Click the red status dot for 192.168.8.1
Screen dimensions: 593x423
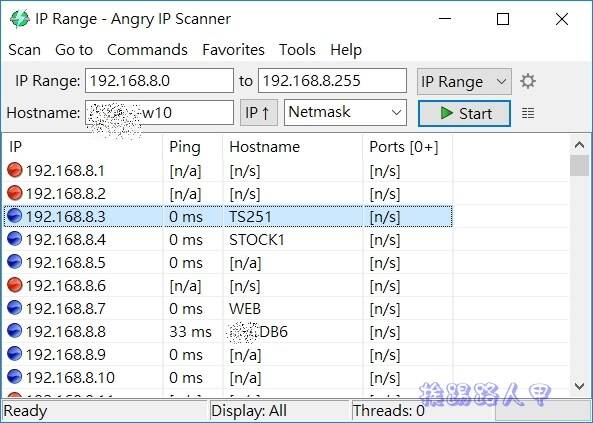tap(15, 170)
